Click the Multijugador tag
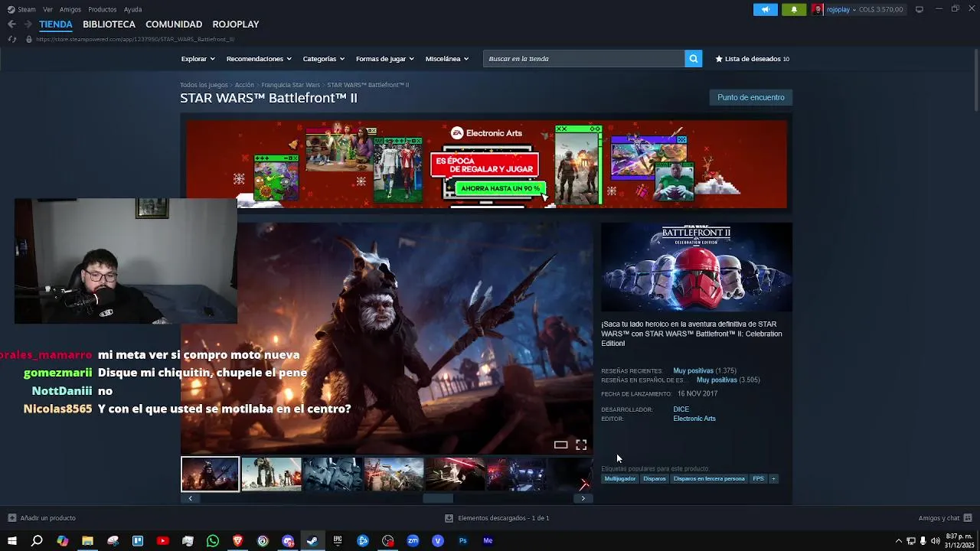 point(620,479)
